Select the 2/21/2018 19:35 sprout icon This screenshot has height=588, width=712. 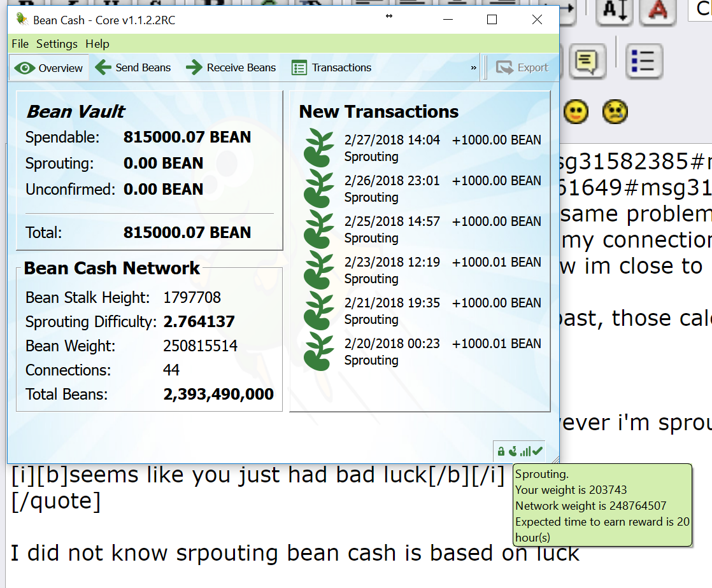pyautogui.click(x=318, y=311)
